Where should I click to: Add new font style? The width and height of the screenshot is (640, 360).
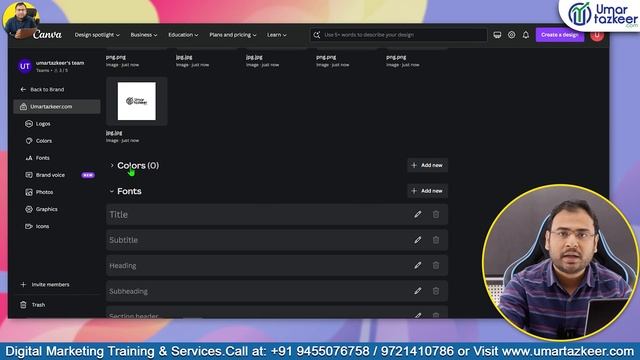coord(427,191)
